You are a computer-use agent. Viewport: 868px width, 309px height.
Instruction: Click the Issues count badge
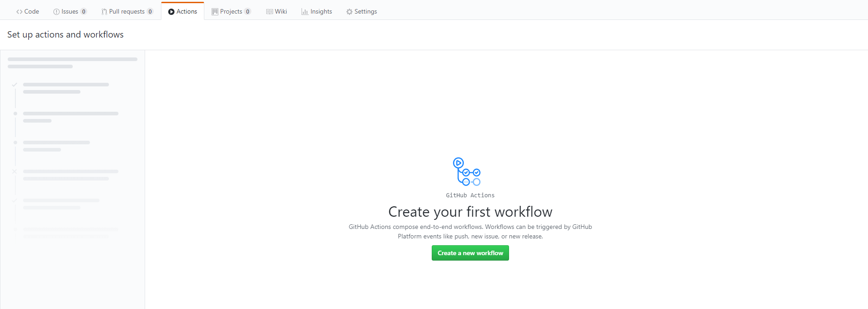(x=84, y=12)
